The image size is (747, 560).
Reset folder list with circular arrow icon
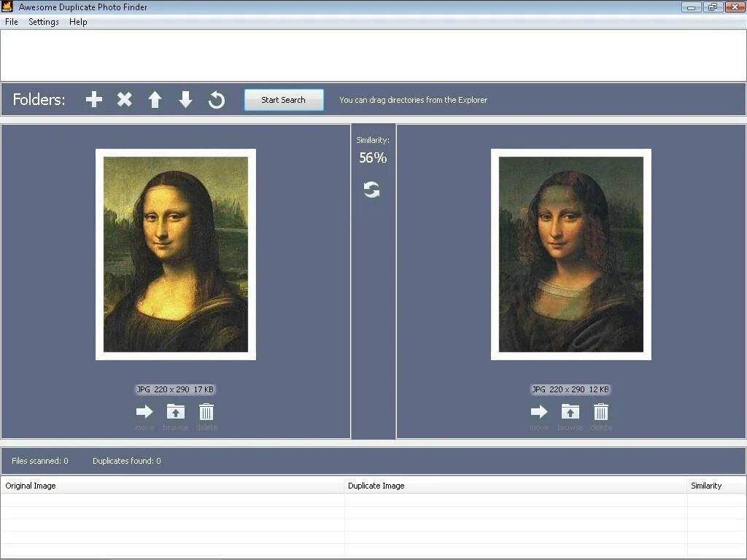click(216, 99)
